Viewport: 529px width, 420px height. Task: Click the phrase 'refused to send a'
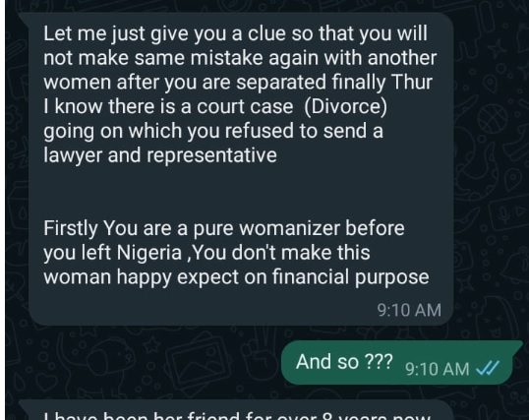pyautogui.click(x=304, y=131)
